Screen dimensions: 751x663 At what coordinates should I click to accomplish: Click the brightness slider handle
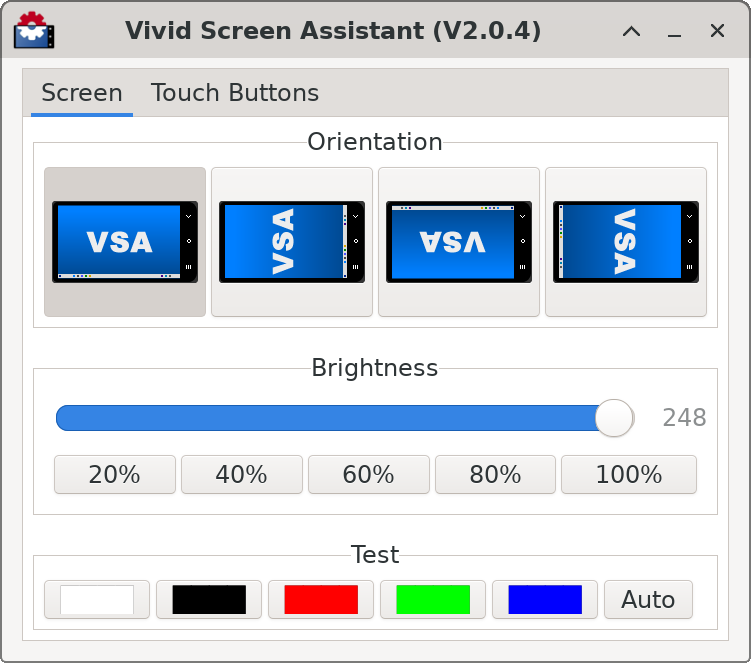tap(614, 418)
